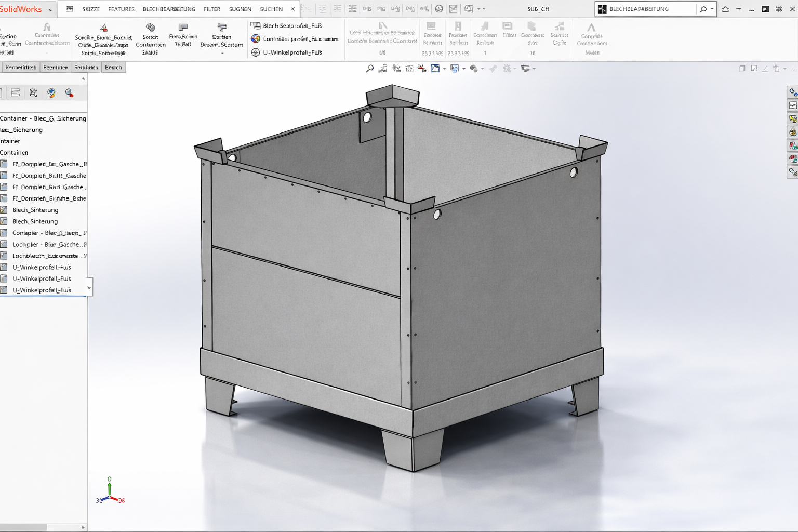Click the Apply Scene icon in view toolbar
Image resolution: width=798 pixels, height=532 pixels.
point(507,68)
